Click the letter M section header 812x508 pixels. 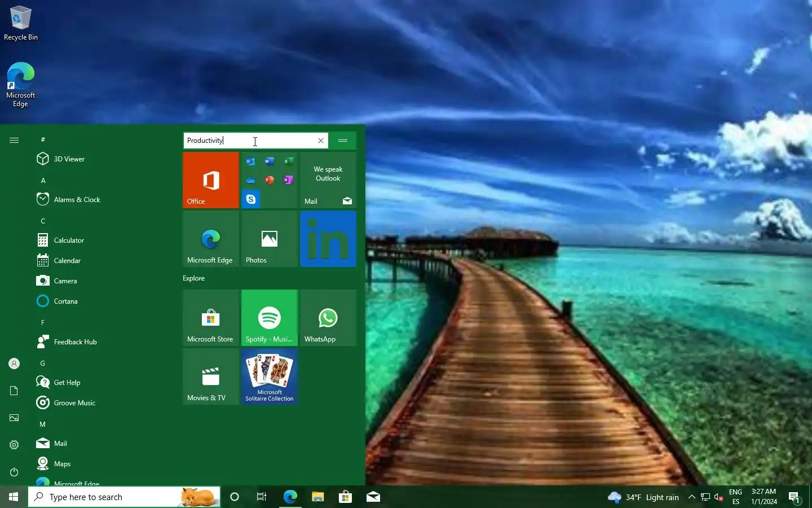pos(43,424)
